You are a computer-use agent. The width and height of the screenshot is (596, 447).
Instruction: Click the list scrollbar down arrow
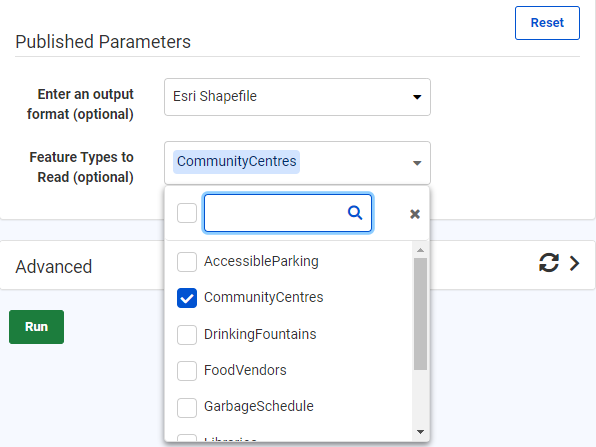pyautogui.click(x=420, y=432)
